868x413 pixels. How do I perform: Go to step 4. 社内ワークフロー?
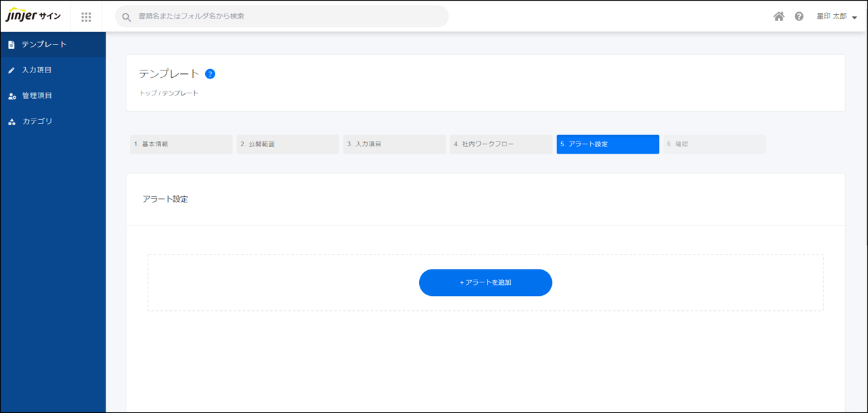(x=501, y=144)
